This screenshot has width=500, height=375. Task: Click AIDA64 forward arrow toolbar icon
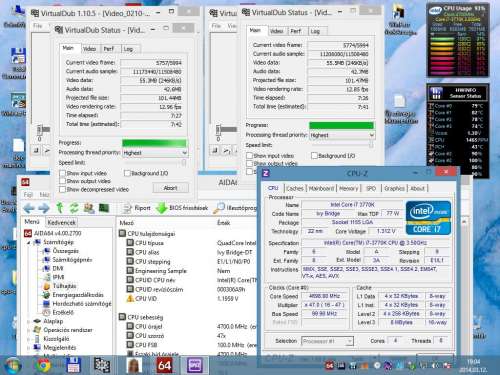click(44, 208)
